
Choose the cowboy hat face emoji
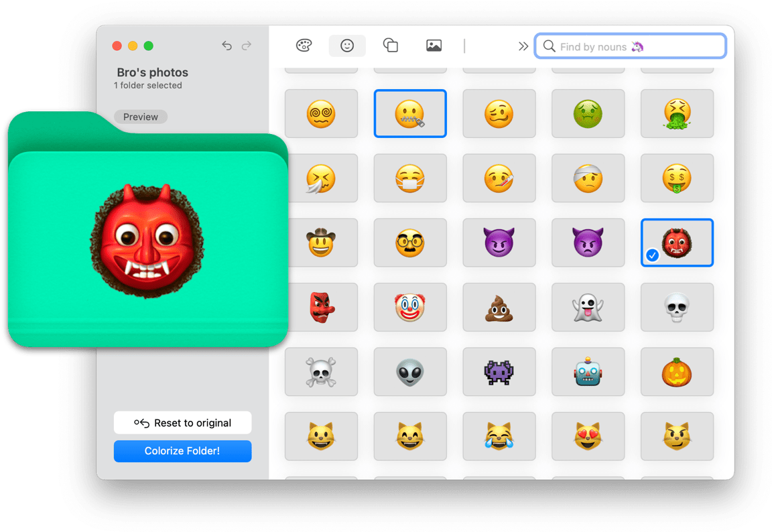(x=321, y=243)
